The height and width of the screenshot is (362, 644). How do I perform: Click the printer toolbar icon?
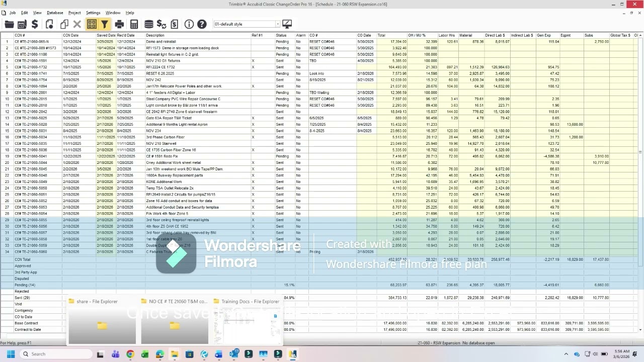[119, 24]
